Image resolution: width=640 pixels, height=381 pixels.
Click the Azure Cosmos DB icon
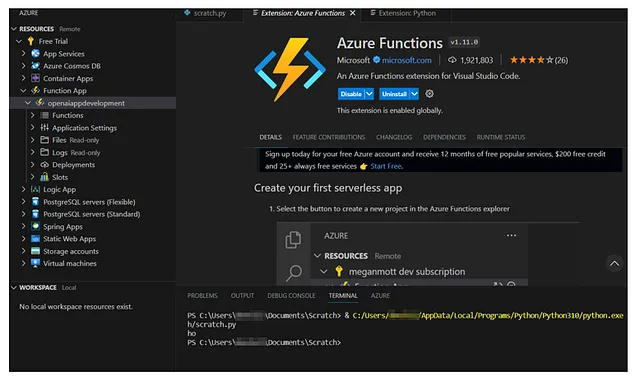point(36,66)
